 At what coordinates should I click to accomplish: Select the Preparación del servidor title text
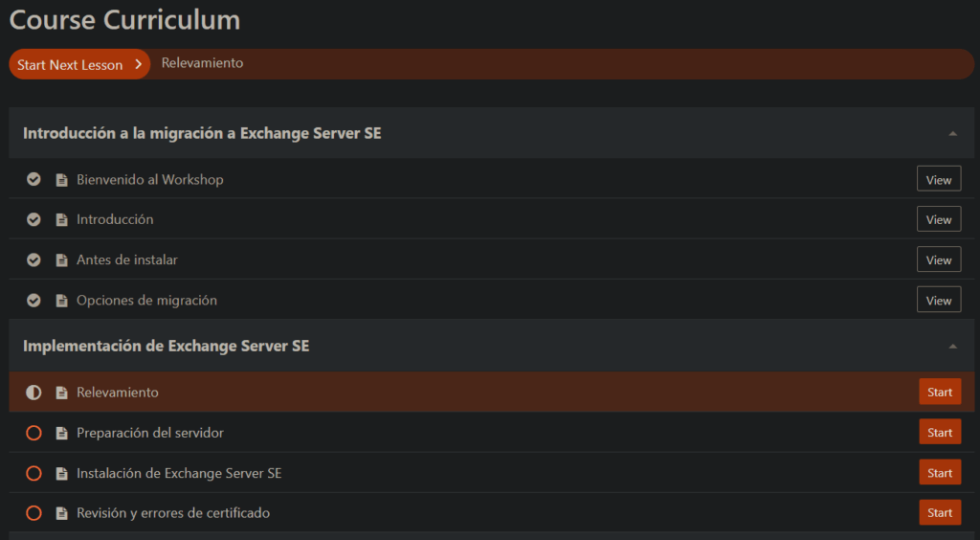(x=150, y=433)
